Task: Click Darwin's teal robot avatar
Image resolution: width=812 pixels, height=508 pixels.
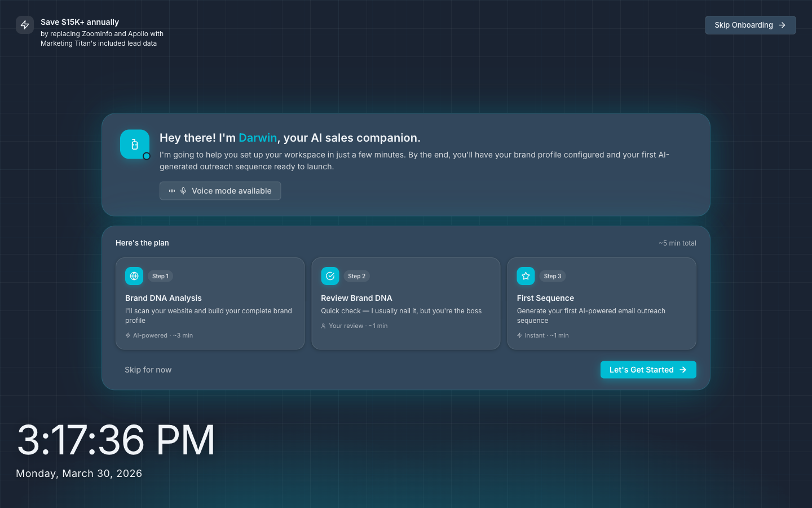Action: pos(135,144)
